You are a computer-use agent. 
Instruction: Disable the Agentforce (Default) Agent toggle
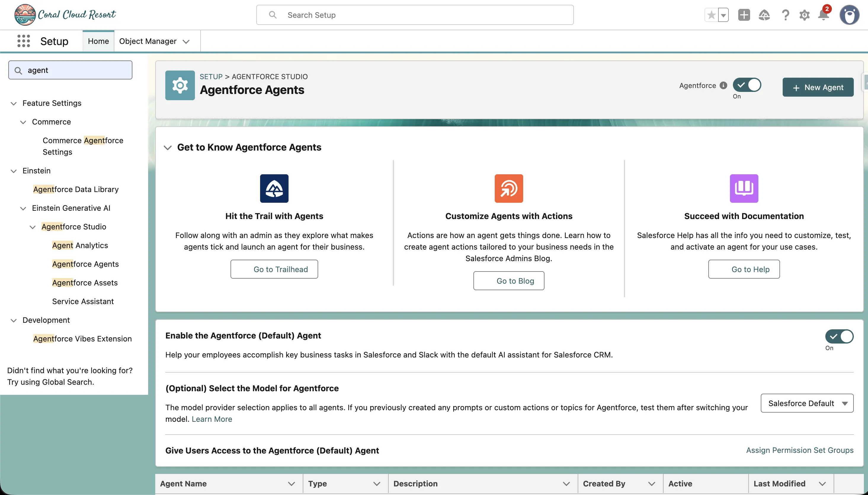(x=839, y=337)
